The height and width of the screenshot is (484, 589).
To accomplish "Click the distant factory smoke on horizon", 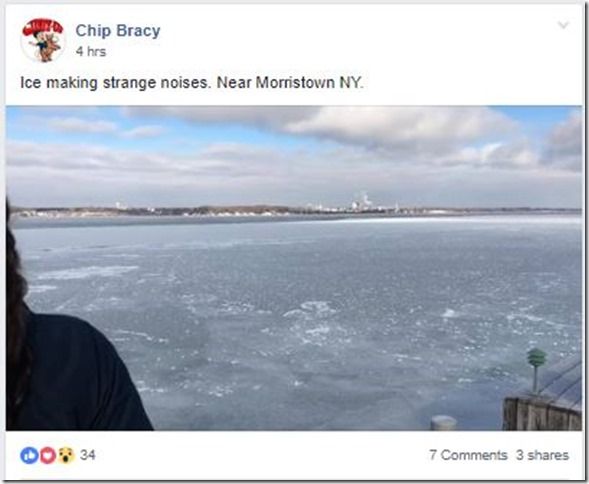I will click(364, 201).
